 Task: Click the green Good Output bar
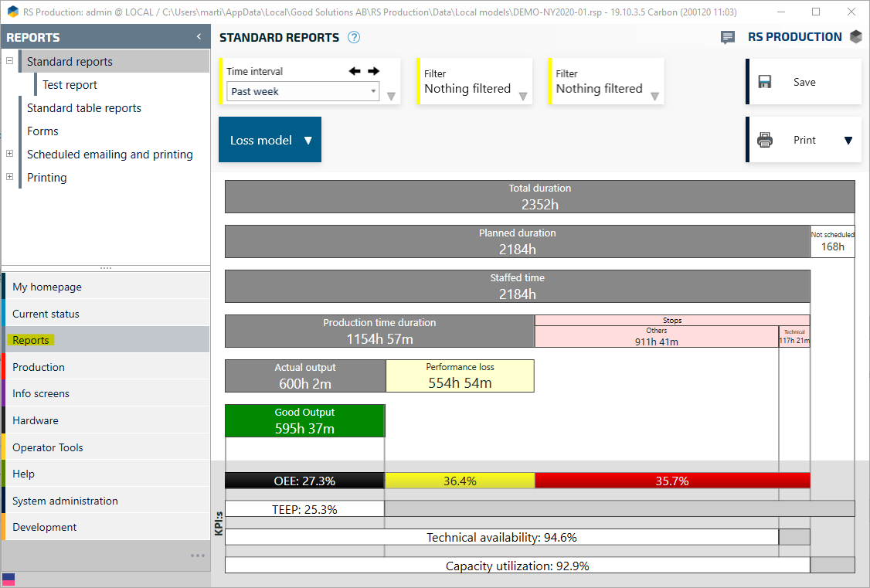304,420
